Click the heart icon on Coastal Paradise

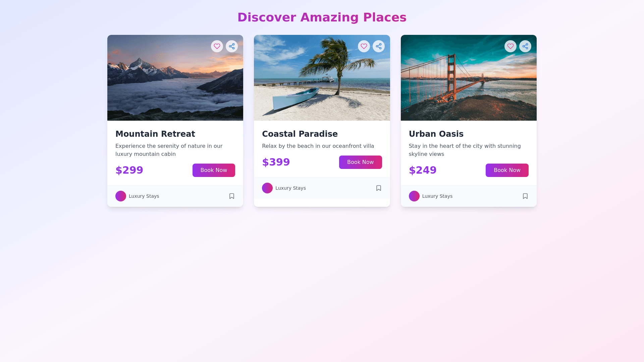click(364, 46)
